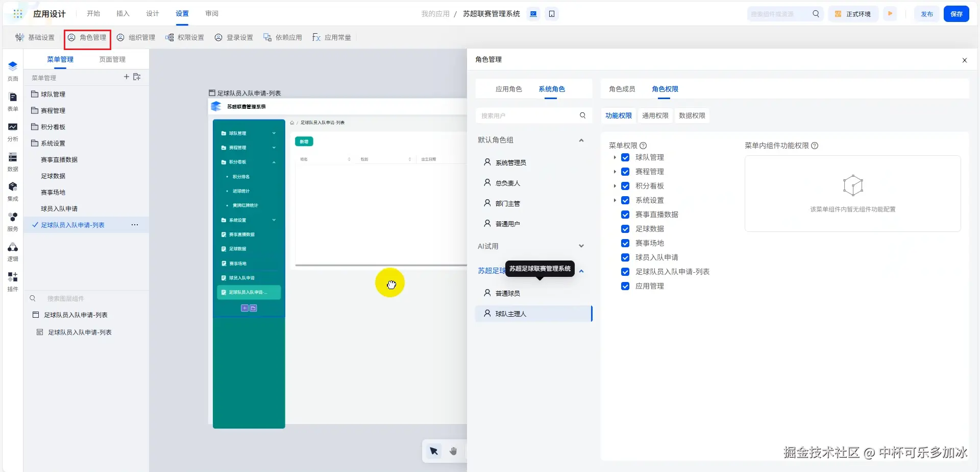This screenshot has width=980, height=472.
Task: Uncheck 系统设置 menu permission
Action: pyautogui.click(x=625, y=200)
